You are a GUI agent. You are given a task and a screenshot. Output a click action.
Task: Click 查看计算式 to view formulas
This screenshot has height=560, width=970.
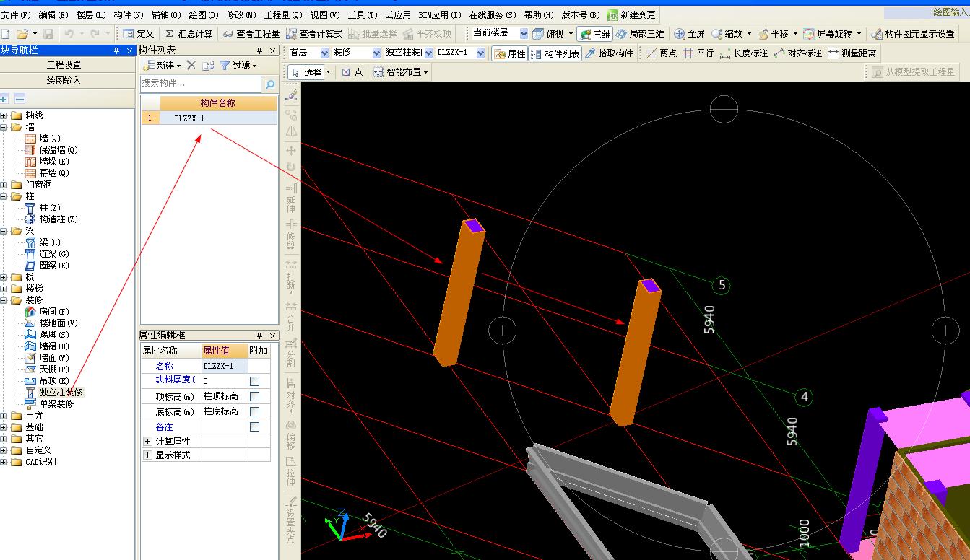[314, 34]
